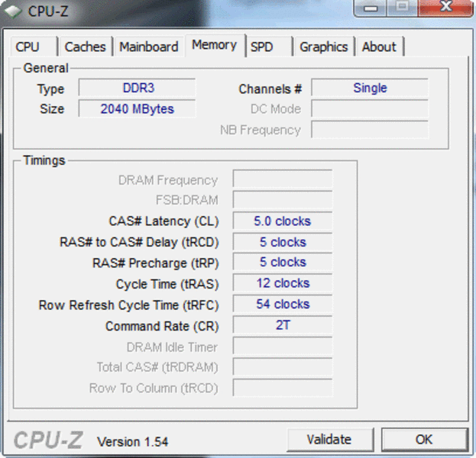Click the empty Total CAS# (tRDRAM) field
The image size is (476, 458).
(x=283, y=366)
